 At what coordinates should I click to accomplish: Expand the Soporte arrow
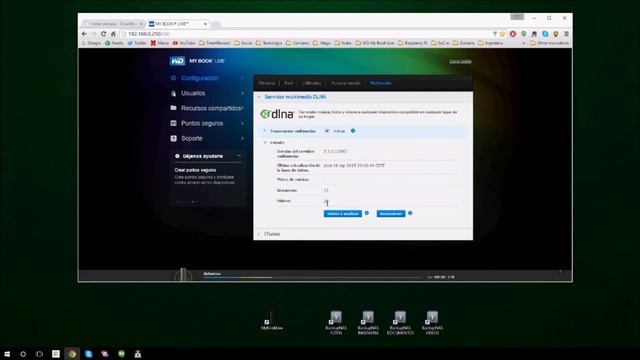click(x=242, y=138)
